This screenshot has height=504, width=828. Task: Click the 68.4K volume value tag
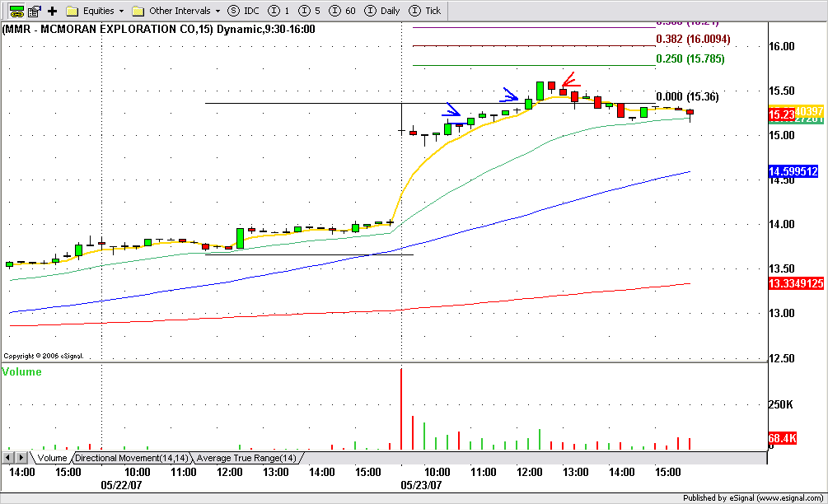pos(782,438)
